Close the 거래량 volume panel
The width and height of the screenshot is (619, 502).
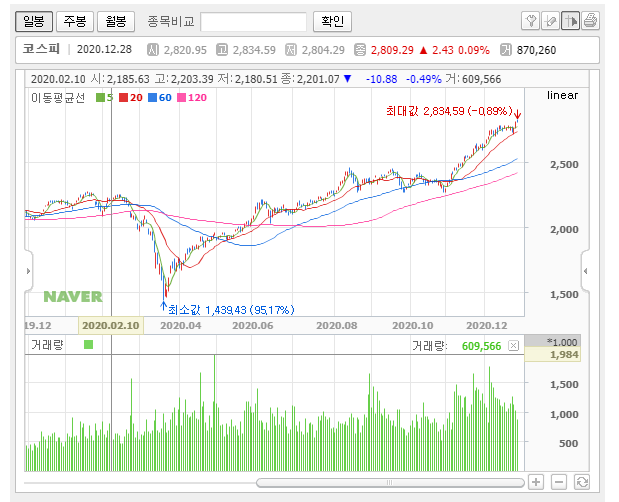click(x=513, y=346)
